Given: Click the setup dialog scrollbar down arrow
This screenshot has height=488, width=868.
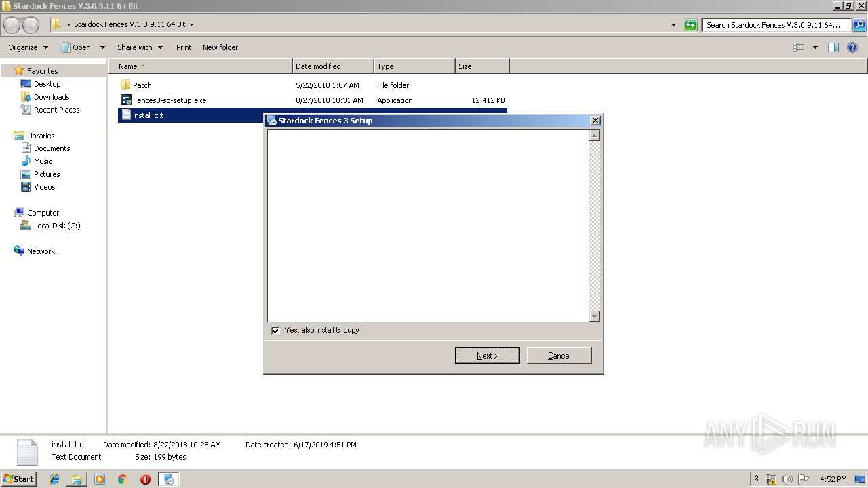Looking at the screenshot, I should (595, 317).
